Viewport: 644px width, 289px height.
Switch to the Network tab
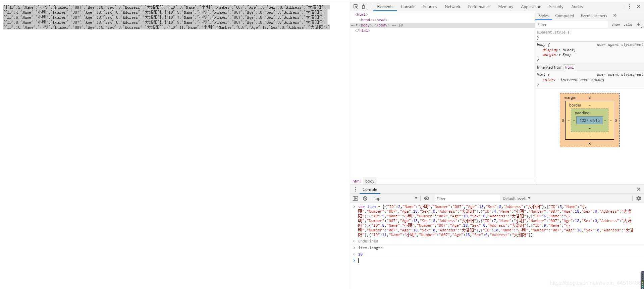pos(452,7)
